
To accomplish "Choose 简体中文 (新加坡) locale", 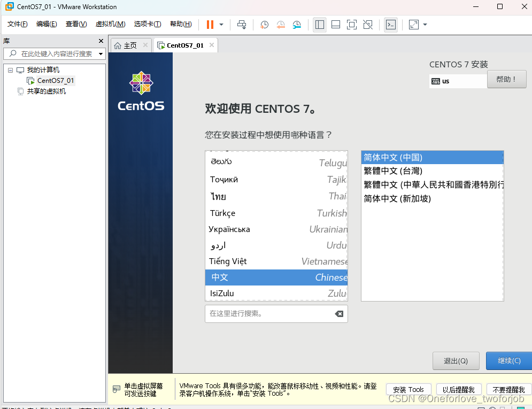I will (x=432, y=198).
